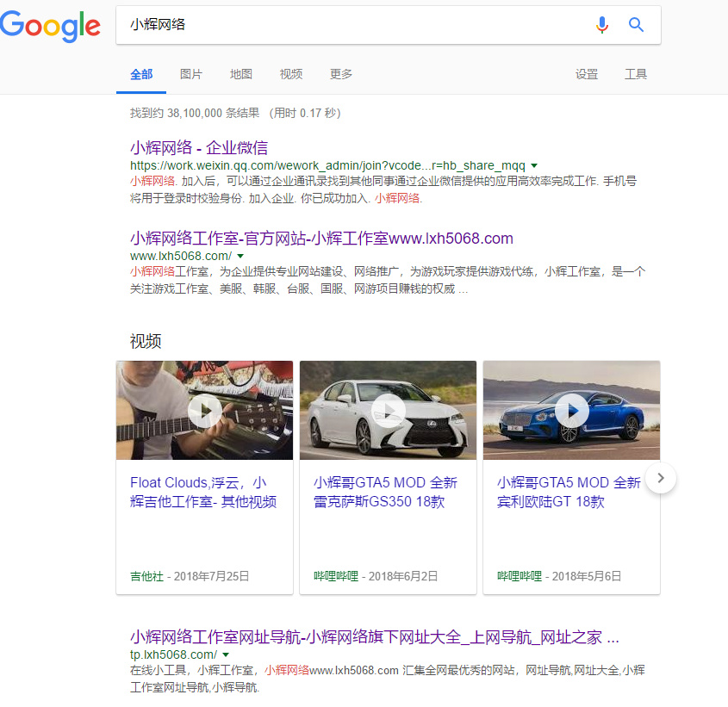Expand the dropdown arrow beside work.weixin.qq.com URL
The image size is (728, 707).
[534, 165]
